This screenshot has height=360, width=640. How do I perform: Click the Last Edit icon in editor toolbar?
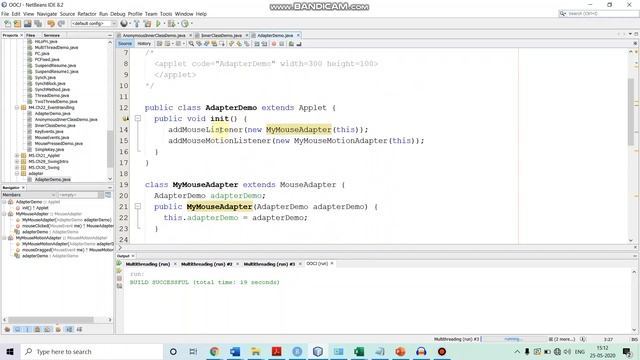pyautogui.click(x=160, y=44)
